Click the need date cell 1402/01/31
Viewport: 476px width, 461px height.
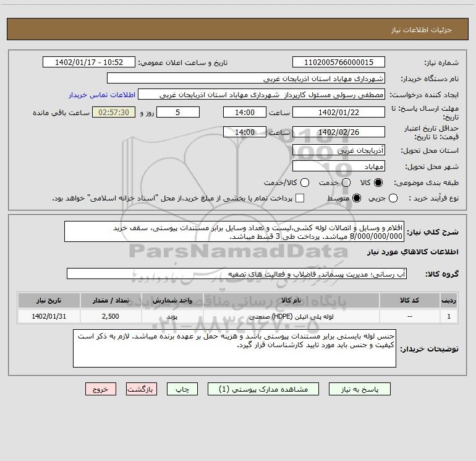pyautogui.click(x=49, y=316)
